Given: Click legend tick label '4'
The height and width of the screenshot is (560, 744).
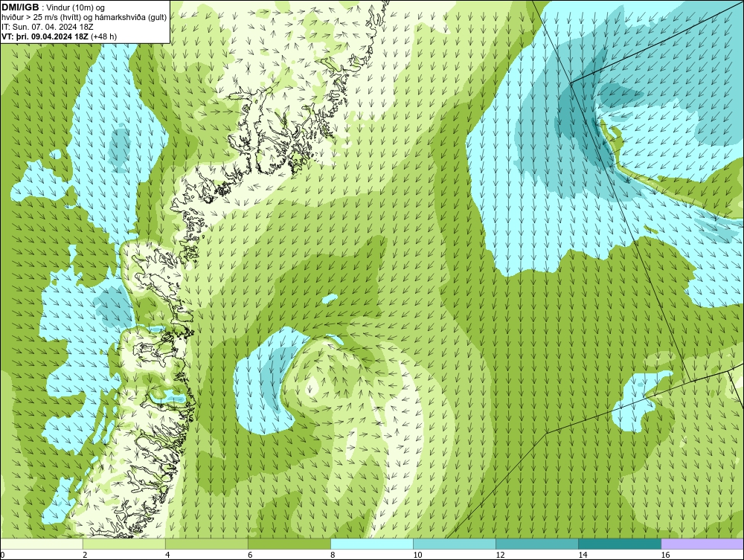Looking at the screenshot, I should pyautogui.click(x=167, y=556).
